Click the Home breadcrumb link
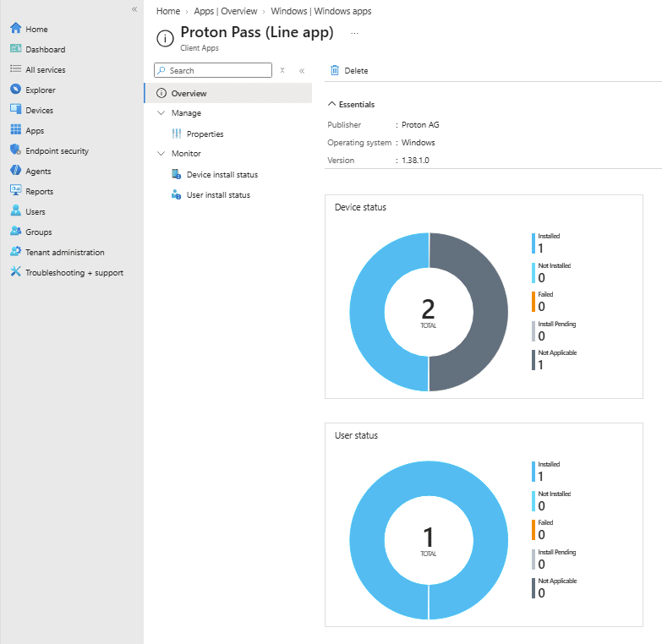Image resolution: width=662 pixels, height=644 pixels. click(168, 11)
